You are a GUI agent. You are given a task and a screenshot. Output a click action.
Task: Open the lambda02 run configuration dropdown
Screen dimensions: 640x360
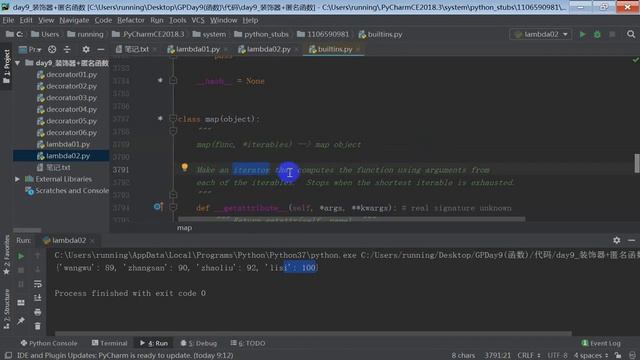[x=541, y=34]
